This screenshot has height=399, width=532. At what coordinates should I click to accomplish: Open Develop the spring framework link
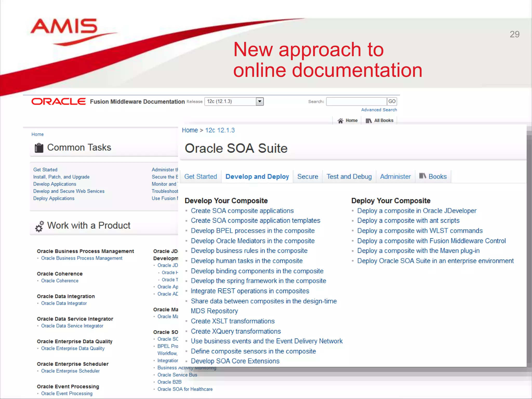click(258, 281)
